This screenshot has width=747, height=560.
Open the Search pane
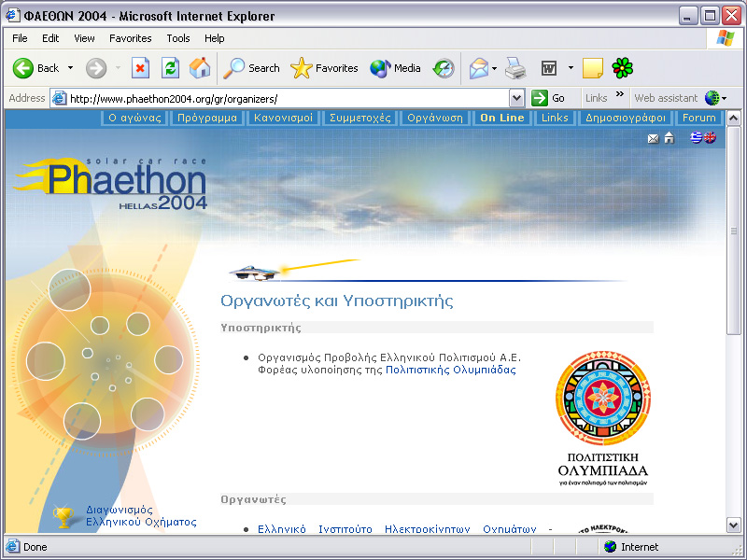(x=251, y=68)
